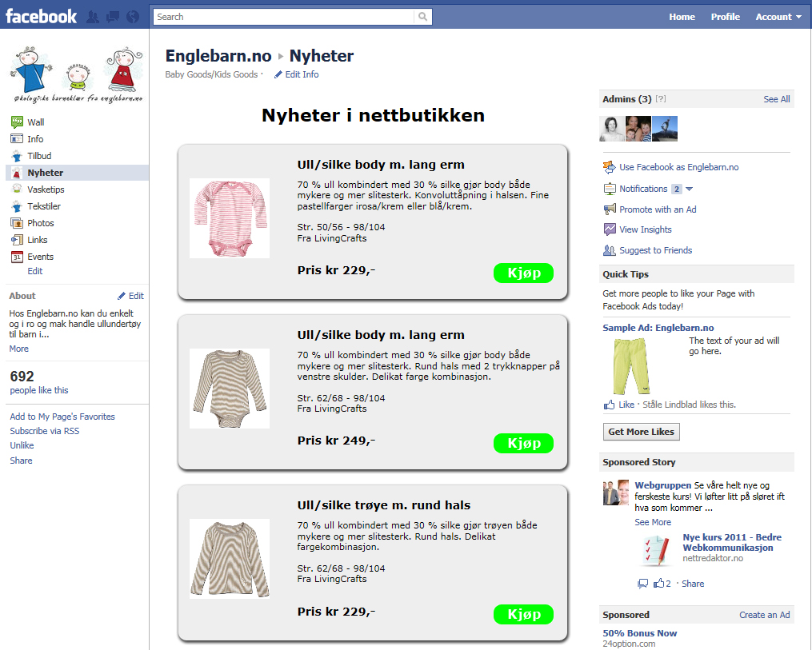Click the third admin photo thumbnail

665,129
